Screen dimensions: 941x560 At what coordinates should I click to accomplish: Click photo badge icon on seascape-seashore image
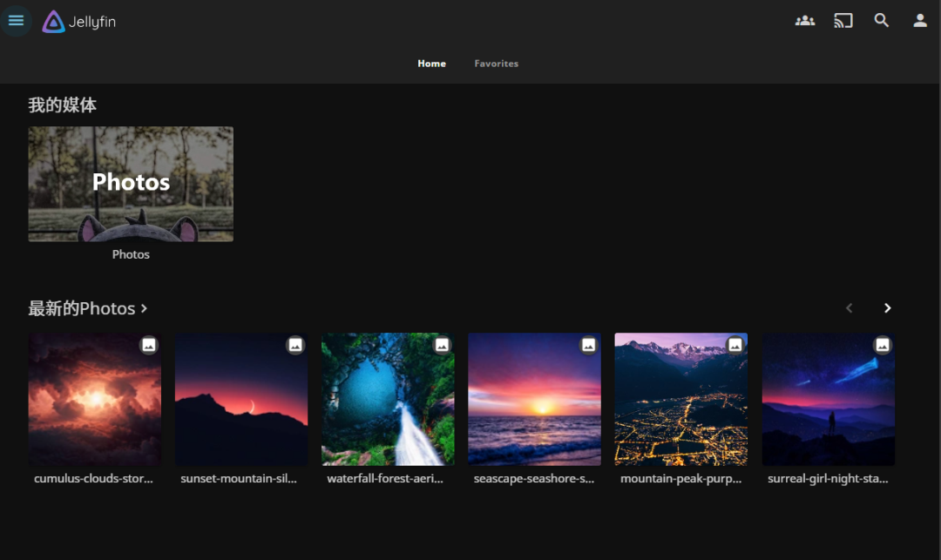pyautogui.click(x=589, y=345)
